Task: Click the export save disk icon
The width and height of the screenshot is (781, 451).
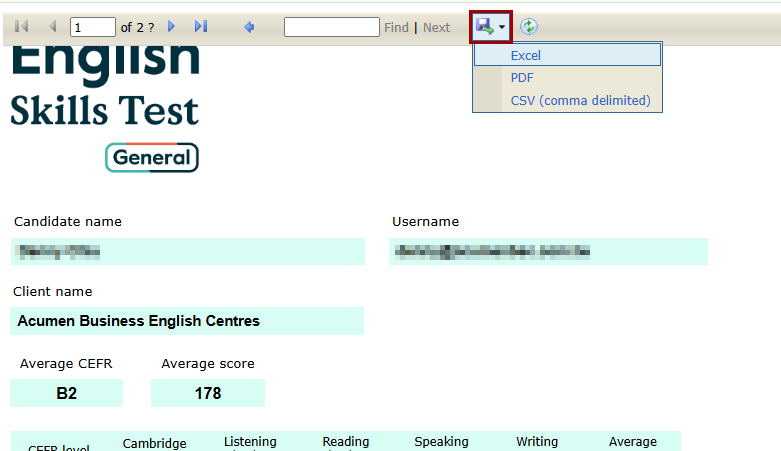Action: click(485, 27)
